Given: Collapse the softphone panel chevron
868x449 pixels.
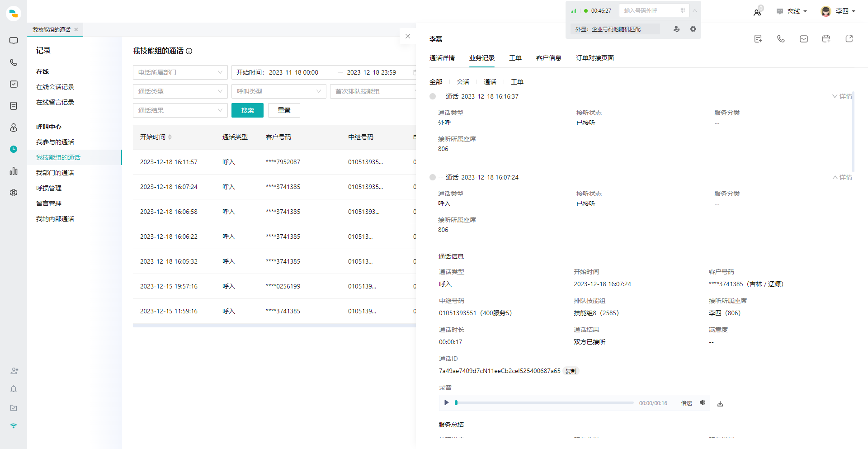Looking at the screenshot, I should [x=695, y=10].
